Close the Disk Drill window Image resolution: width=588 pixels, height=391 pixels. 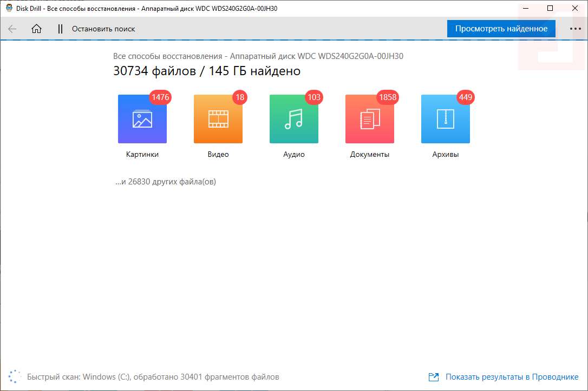(575, 8)
